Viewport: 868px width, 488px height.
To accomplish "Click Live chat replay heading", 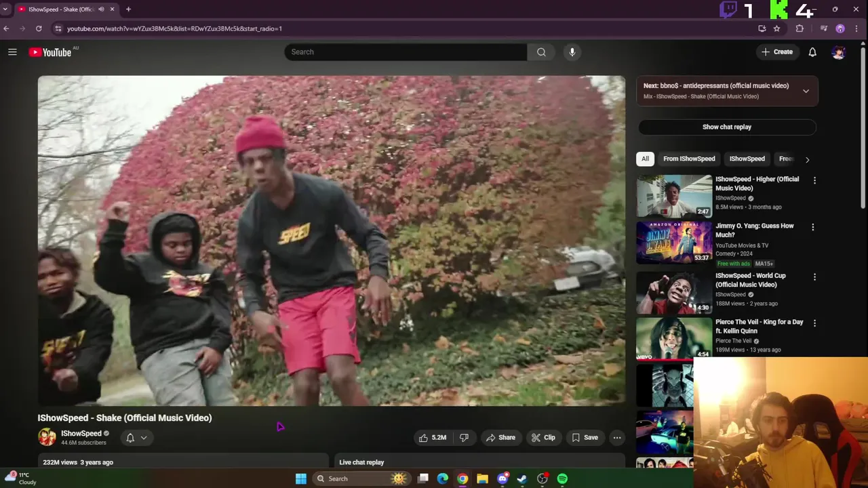I will pos(361,462).
